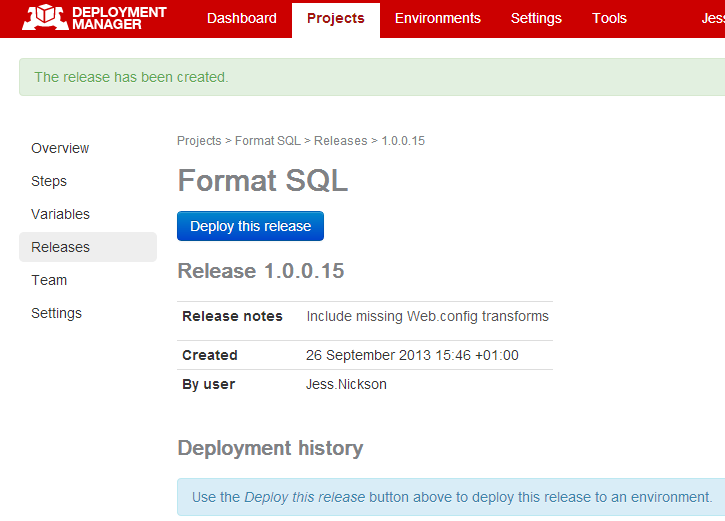Click the Projects breadcrumb link
The height and width of the screenshot is (521, 725).
pos(199,141)
